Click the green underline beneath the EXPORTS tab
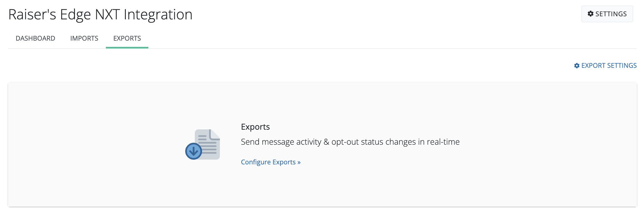The height and width of the screenshot is (215, 644). (x=127, y=47)
